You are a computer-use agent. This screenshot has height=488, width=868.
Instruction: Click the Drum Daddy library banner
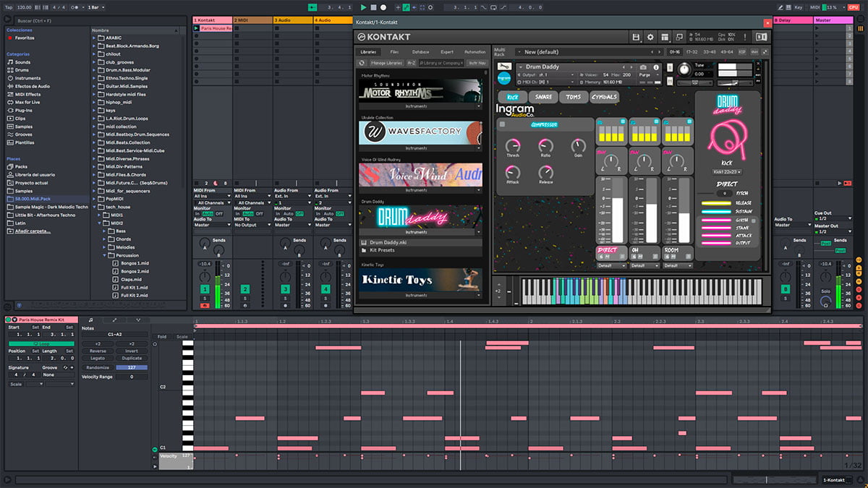(x=420, y=217)
